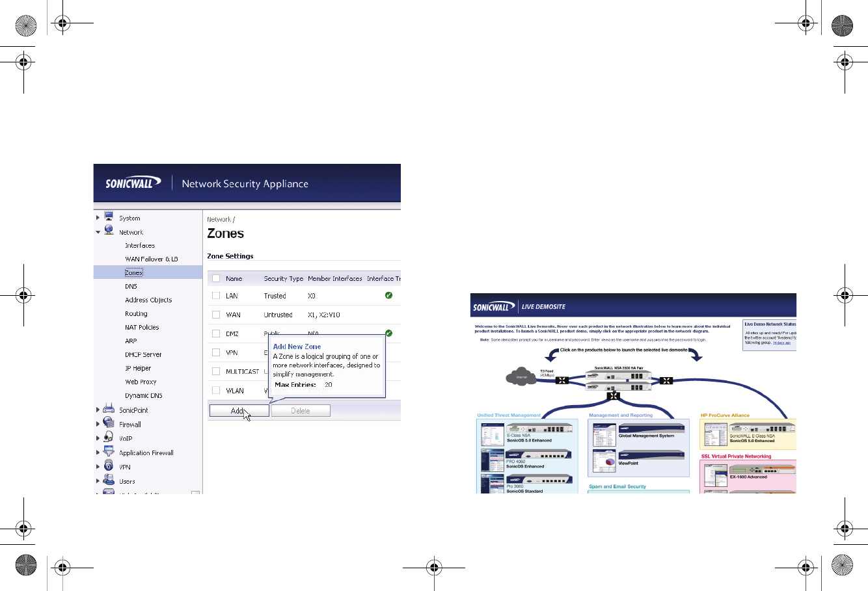The width and height of the screenshot is (868, 591).
Task: Open NAT Policies page
Action: (x=142, y=328)
